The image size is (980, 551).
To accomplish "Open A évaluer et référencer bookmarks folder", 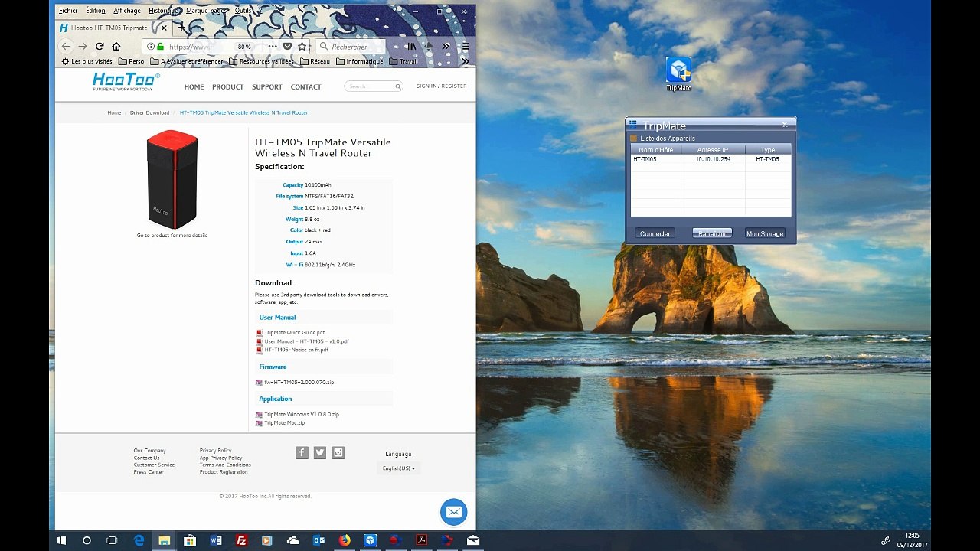I will click(187, 61).
